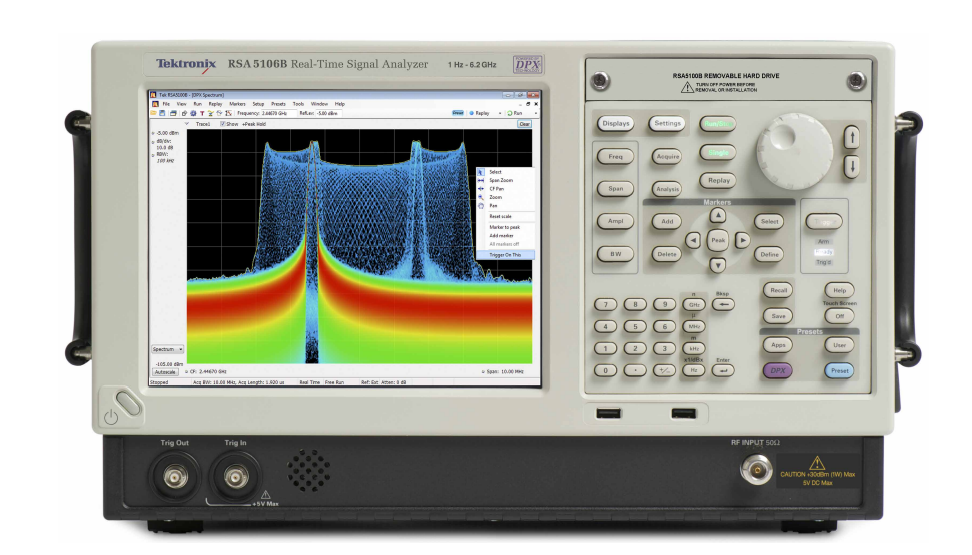Push the Markers Select button
The height and width of the screenshot is (555, 972).
(x=769, y=221)
